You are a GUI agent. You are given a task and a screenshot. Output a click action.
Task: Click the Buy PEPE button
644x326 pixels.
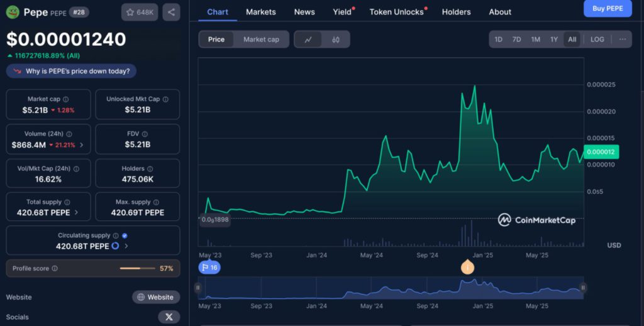click(x=608, y=8)
